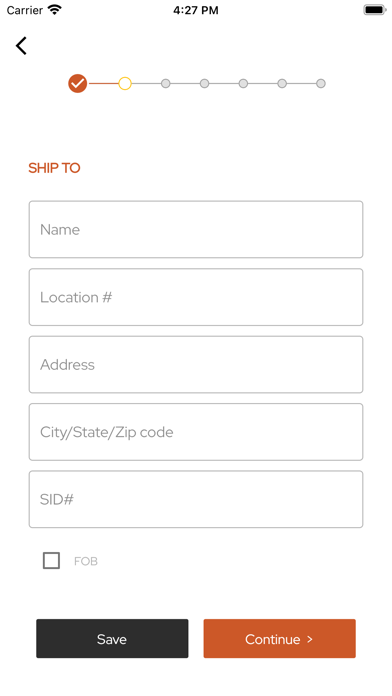Focus the Location # input field
The width and height of the screenshot is (392, 696).
click(196, 297)
